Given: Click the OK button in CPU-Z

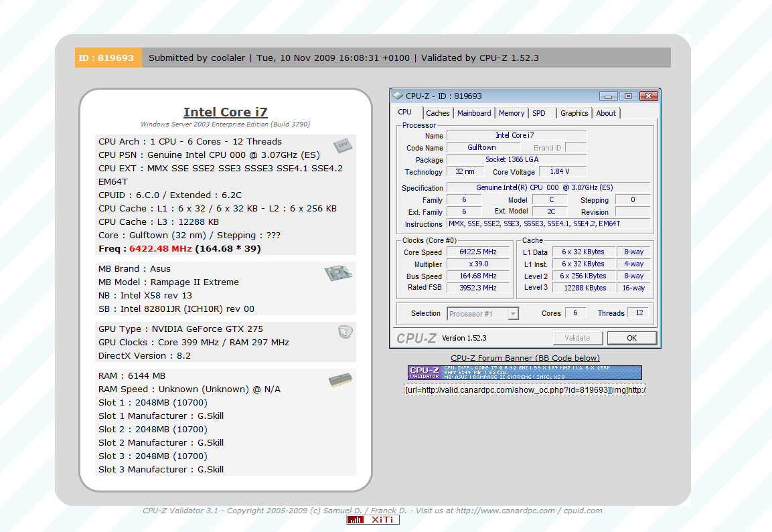Looking at the screenshot, I should click(x=631, y=338).
